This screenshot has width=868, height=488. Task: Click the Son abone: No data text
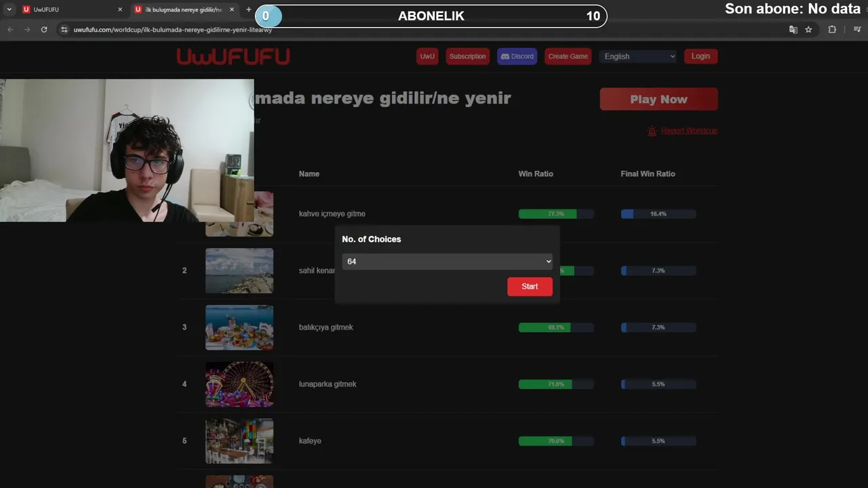793,9
